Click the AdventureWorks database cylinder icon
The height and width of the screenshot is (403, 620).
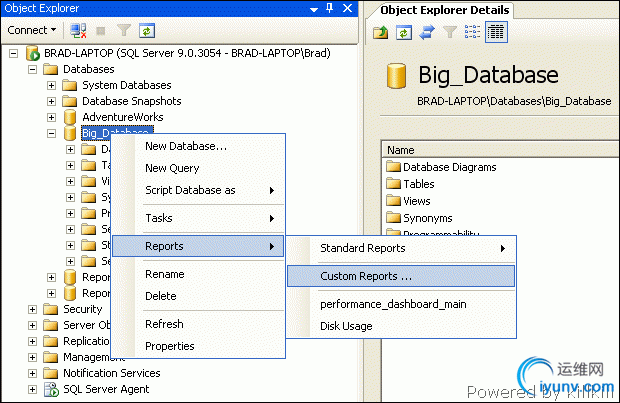[x=70, y=117]
